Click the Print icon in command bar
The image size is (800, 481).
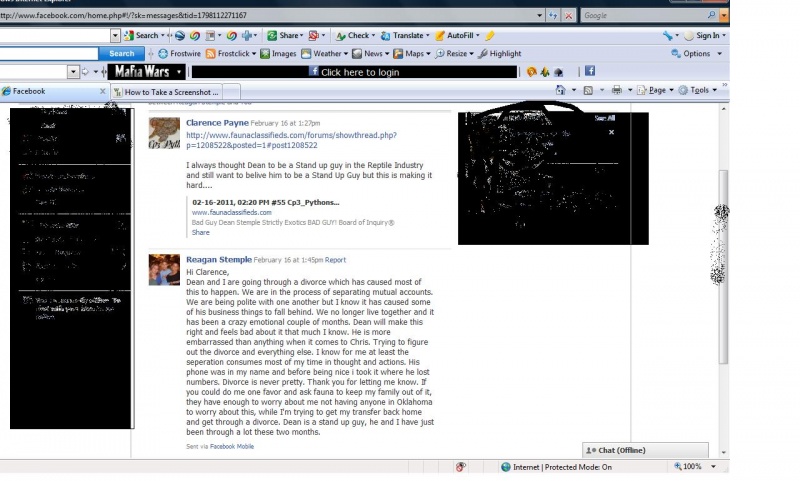(616, 90)
